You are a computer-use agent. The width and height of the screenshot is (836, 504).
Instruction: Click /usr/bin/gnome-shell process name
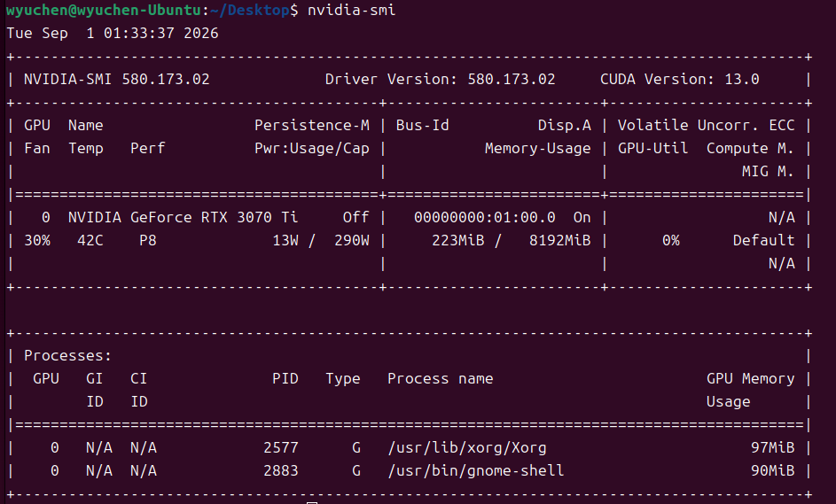pos(475,471)
